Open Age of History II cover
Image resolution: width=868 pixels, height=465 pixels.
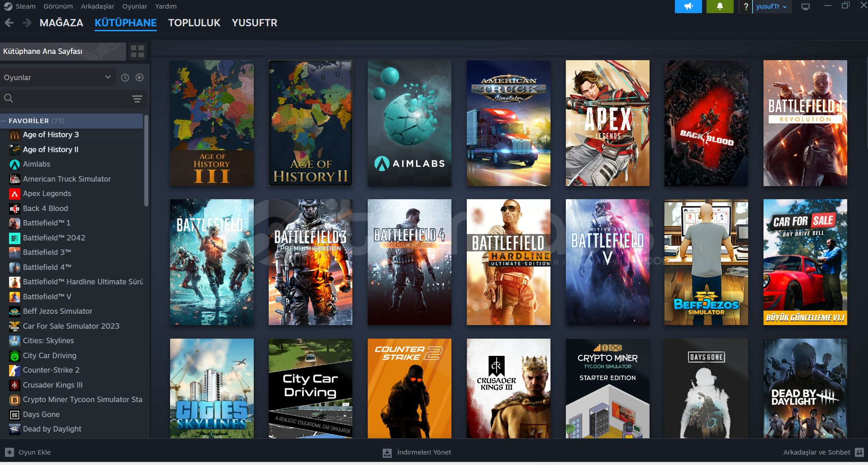pos(310,123)
